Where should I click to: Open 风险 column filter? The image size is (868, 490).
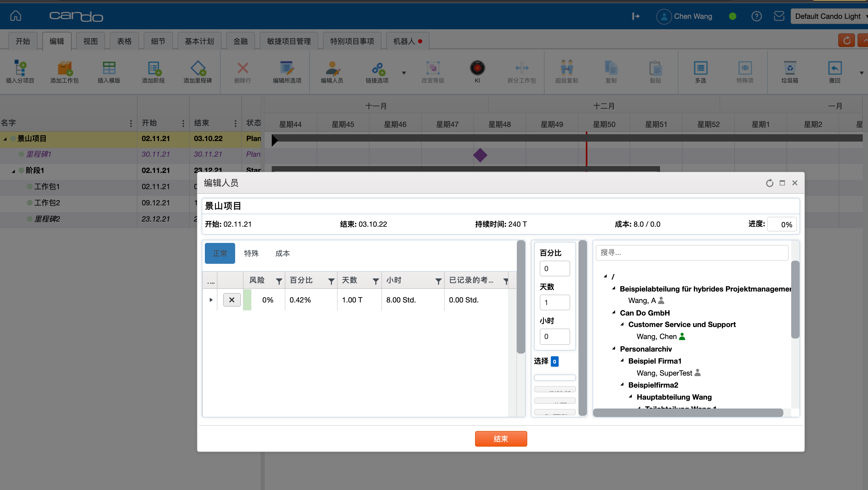click(279, 281)
